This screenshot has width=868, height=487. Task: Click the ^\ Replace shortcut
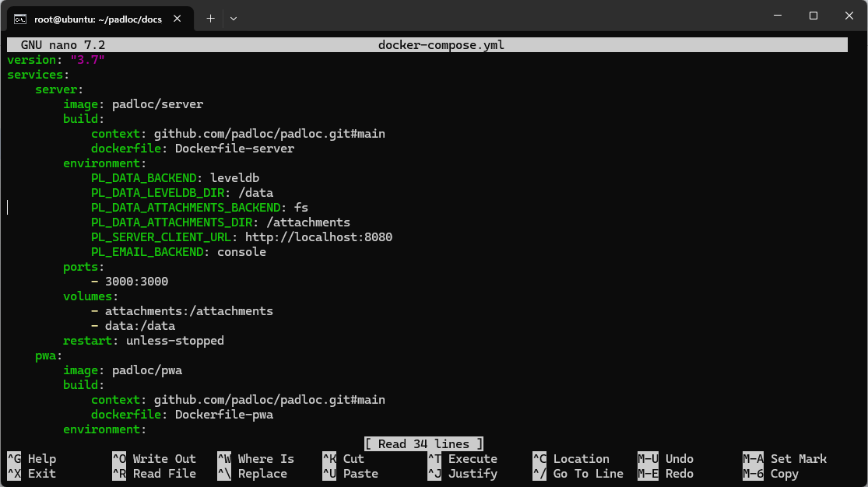[252, 474]
